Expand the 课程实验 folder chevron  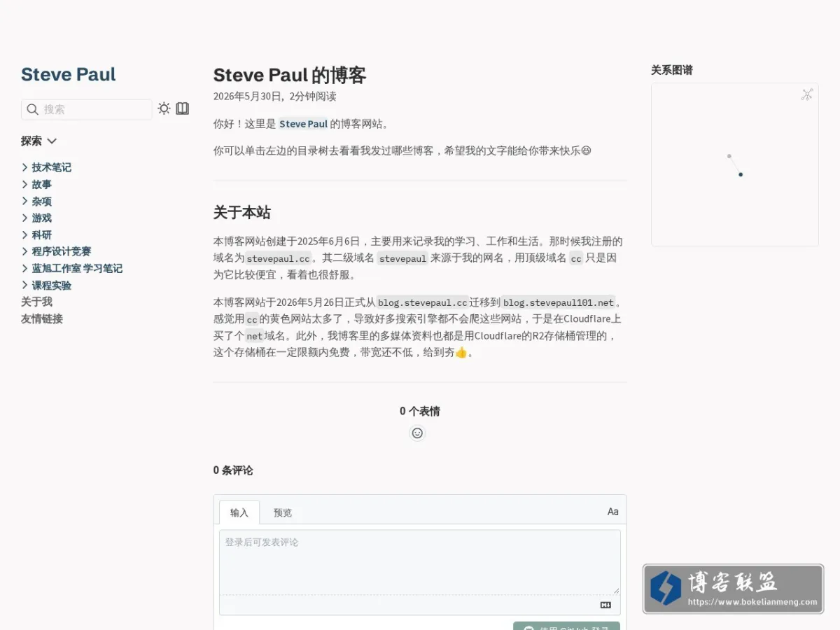click(x=25, y=285)
